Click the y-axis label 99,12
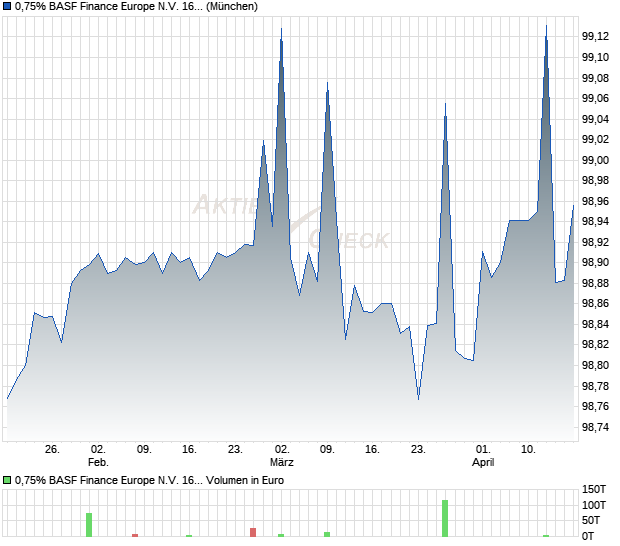Viewport: 620px width, 546px height. 595,37
